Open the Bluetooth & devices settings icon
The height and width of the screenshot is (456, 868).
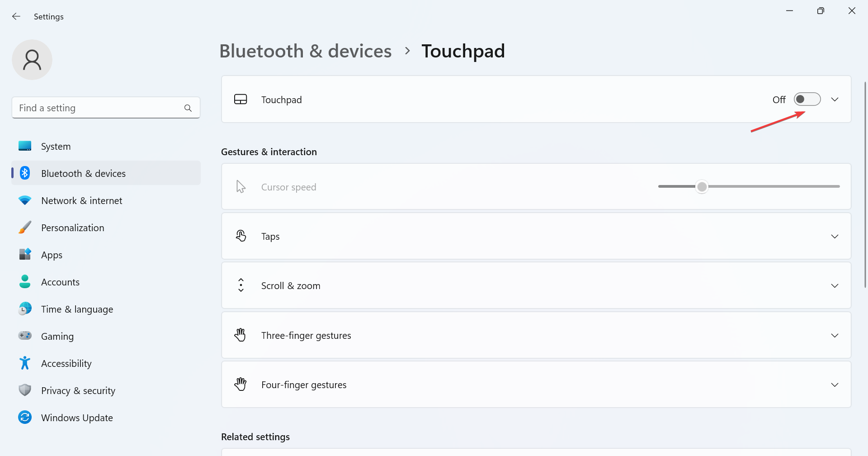point(25,173)
